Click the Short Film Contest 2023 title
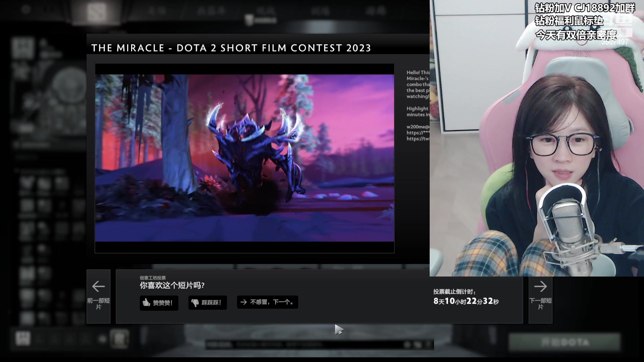Image resolution: width=644 pixels, height=362 pixels. click(x=231, y=48)
